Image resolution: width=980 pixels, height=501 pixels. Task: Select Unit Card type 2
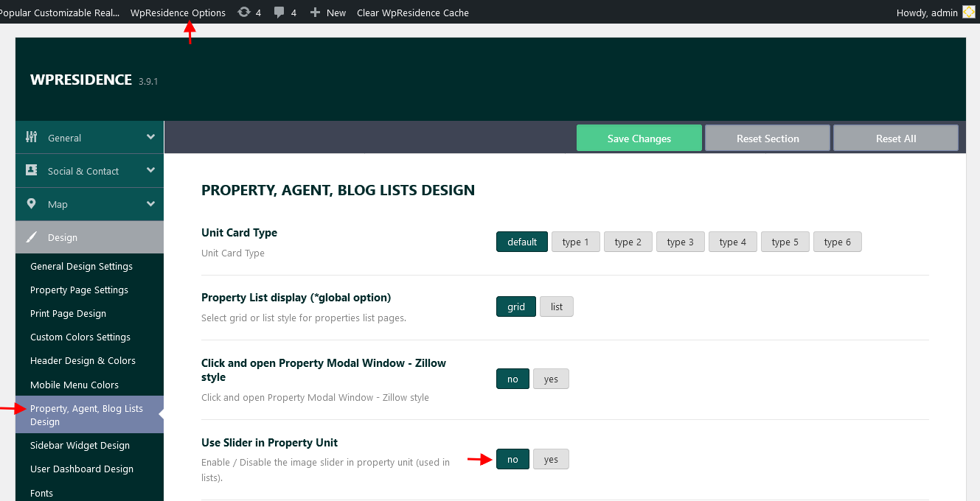[x=628, y=242]
